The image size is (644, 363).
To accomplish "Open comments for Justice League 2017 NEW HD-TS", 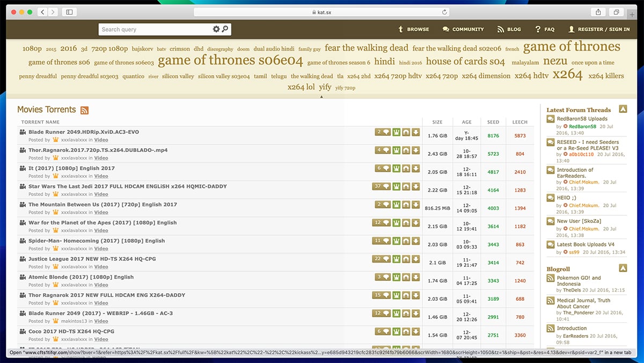I will click(x=382, y=259).
